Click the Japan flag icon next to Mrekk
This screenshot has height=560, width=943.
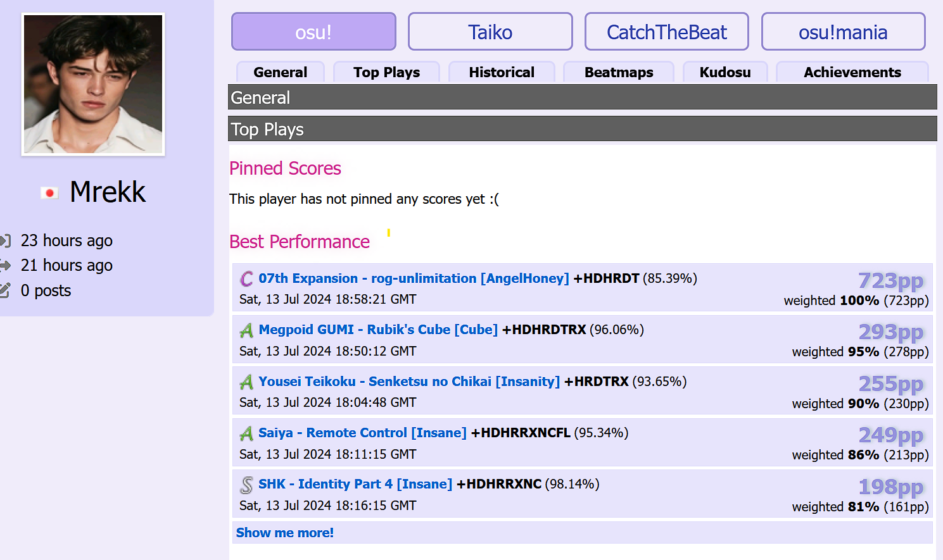(x=49, y=193)
